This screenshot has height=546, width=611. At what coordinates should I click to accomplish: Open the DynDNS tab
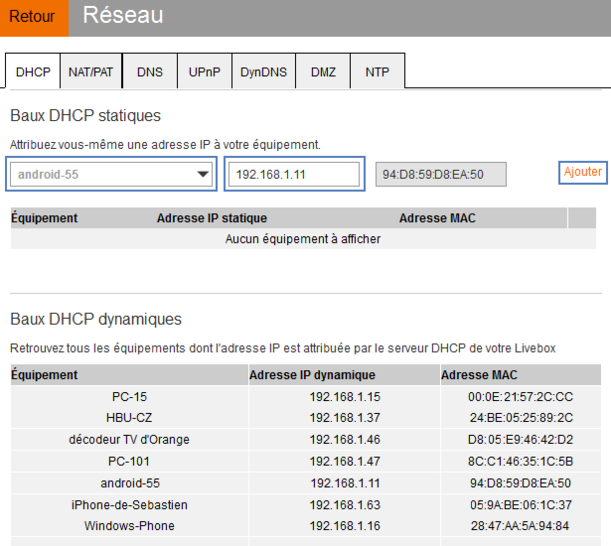pyautogui.click(x=263, y=72)
